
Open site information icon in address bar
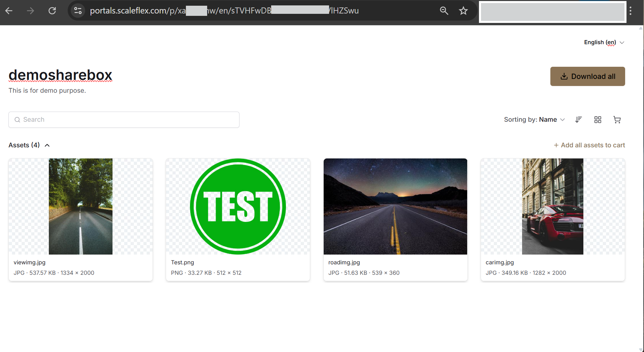(78, 11)
